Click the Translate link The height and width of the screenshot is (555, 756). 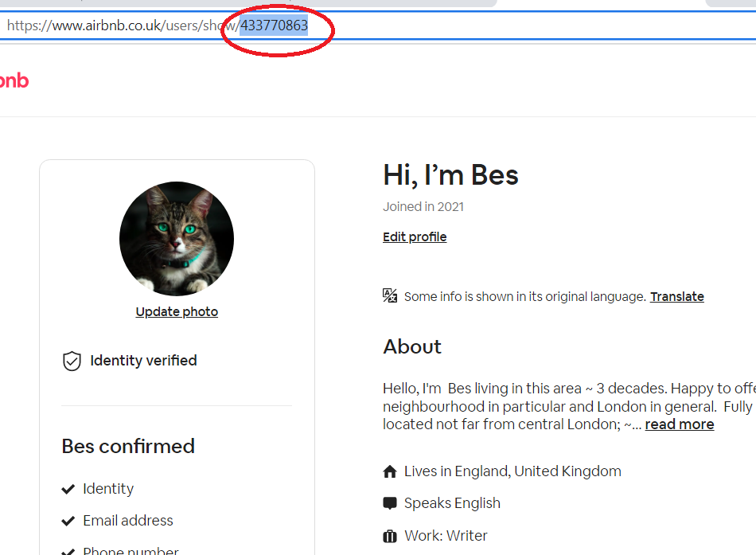pos(677,296)
